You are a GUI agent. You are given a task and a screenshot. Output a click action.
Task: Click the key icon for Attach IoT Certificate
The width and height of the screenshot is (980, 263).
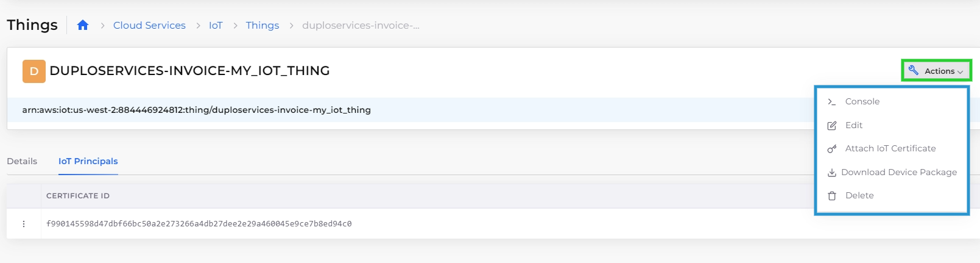(831, 149)
